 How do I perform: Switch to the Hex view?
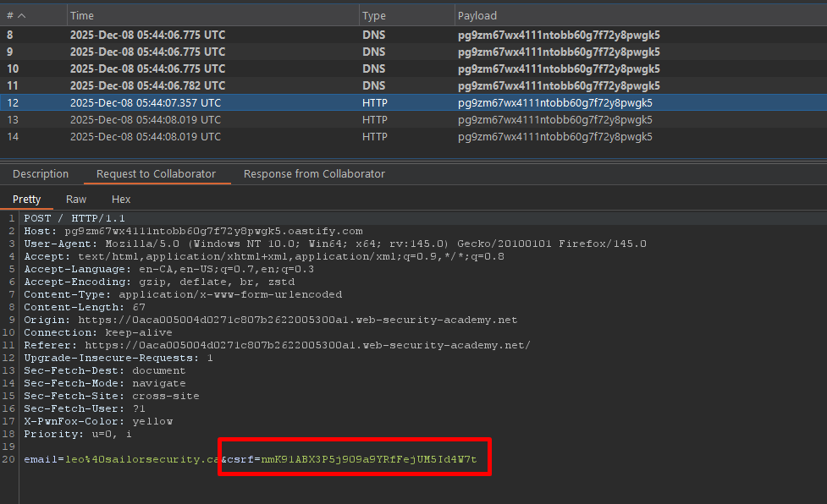tap(121, 200)
